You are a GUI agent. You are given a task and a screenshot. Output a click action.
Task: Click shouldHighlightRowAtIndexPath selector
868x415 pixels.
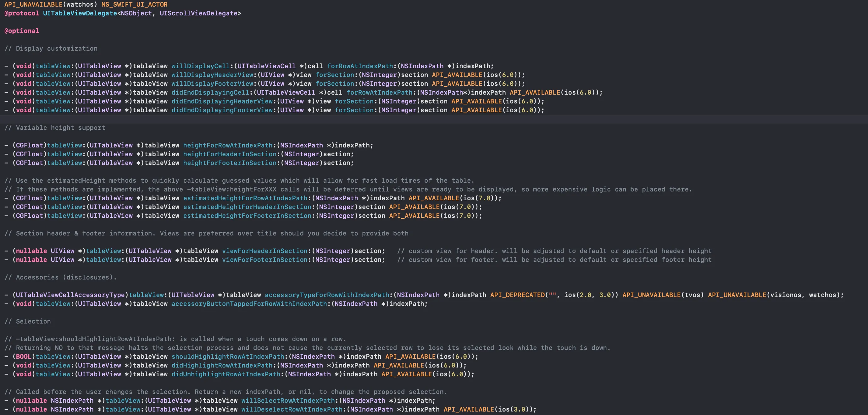pos(228,357)
